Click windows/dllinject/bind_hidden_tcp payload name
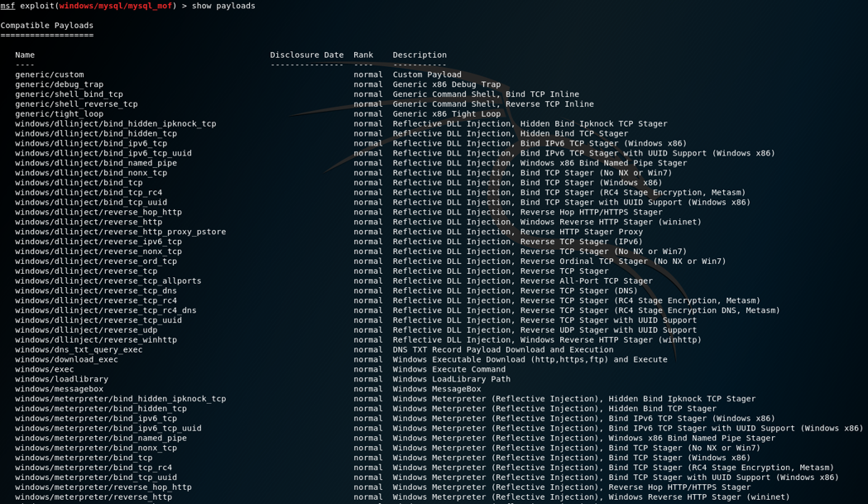This screenshot has height=504, width=868. (x=96, y=134)
